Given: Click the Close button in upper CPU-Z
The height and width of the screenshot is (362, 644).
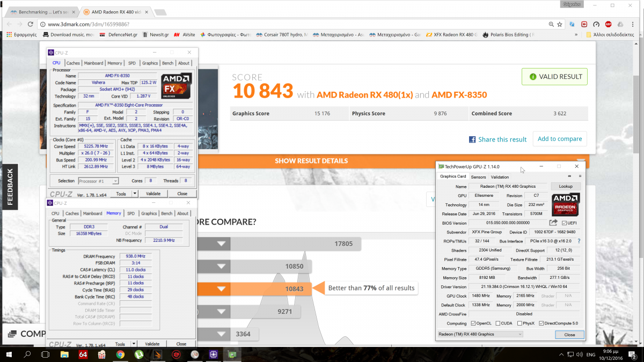Looking at the screenshot, I should (182, 194).
